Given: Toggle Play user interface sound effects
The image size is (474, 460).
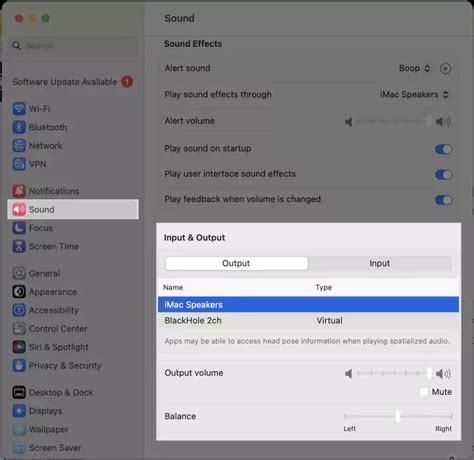Looking at the screenshot, I should pyautogui.click(x=444, y=174).
